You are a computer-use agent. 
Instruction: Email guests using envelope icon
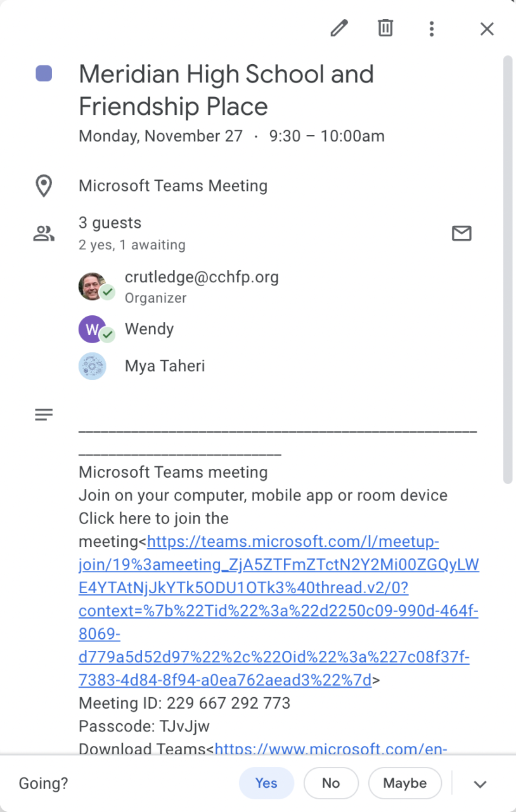[461, 233]
